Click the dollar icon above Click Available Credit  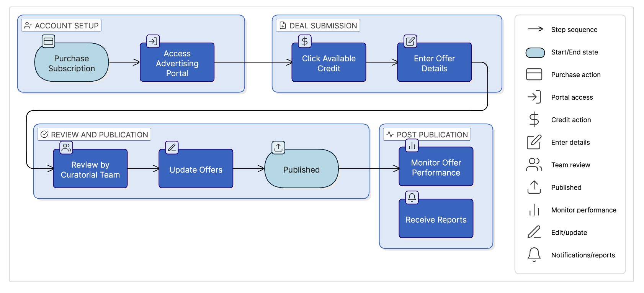(x=305, y=41)
